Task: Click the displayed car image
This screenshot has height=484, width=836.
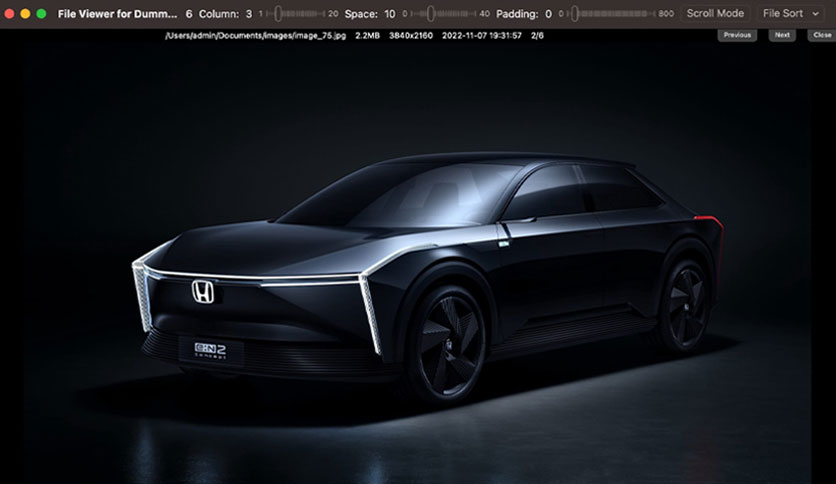Action: point(417,263)
